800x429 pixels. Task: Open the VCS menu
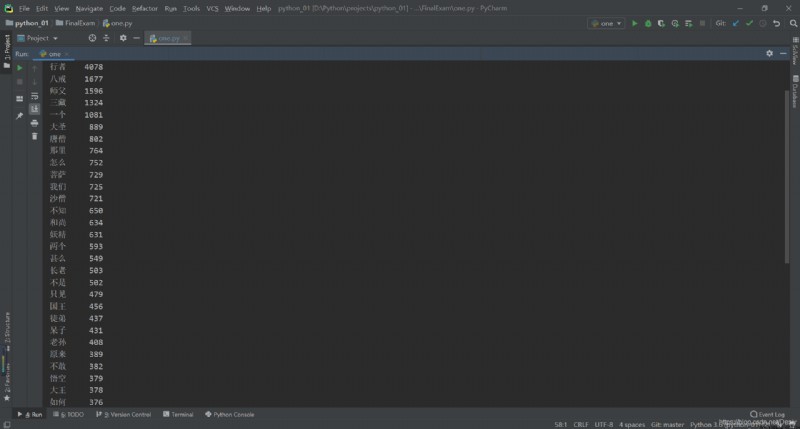coord(212,8)
